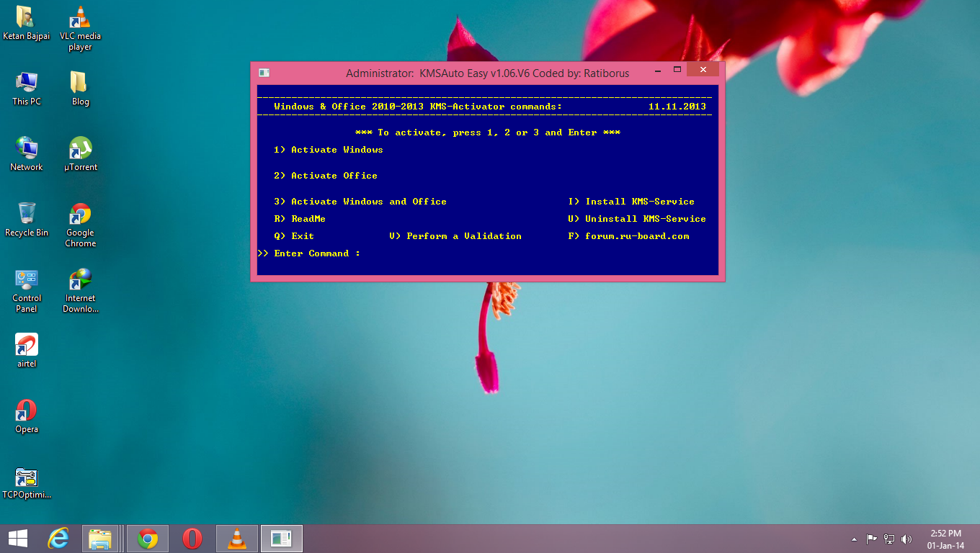
Task: Open the KMSAuto window system menu icon
Action: point(264,72)
